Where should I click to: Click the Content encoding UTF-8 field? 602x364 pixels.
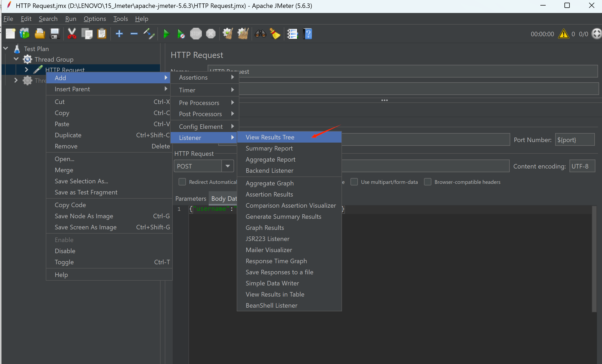[582, 166]
